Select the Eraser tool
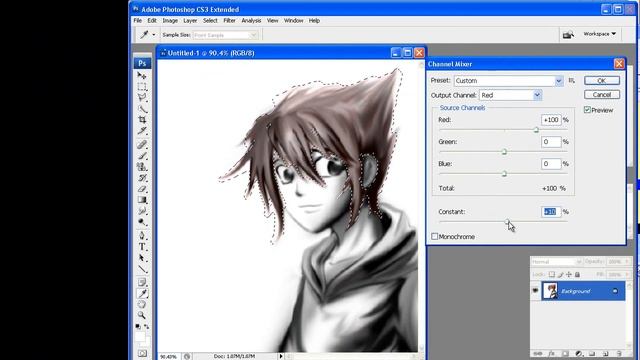Screen dimensions: 640x360 (x=142, y=189)
